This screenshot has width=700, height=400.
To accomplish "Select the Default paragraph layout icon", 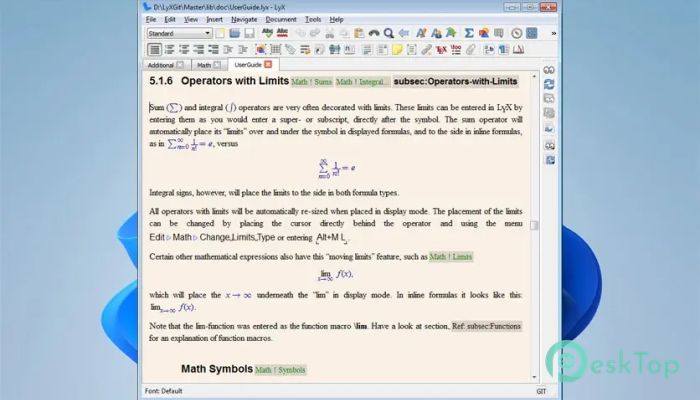I will click(x=154, y=50).
